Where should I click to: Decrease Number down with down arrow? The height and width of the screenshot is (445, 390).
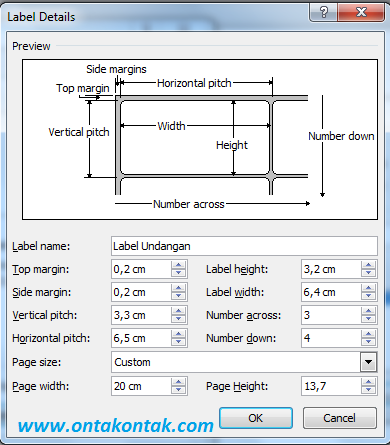click(x=369, y=342)
